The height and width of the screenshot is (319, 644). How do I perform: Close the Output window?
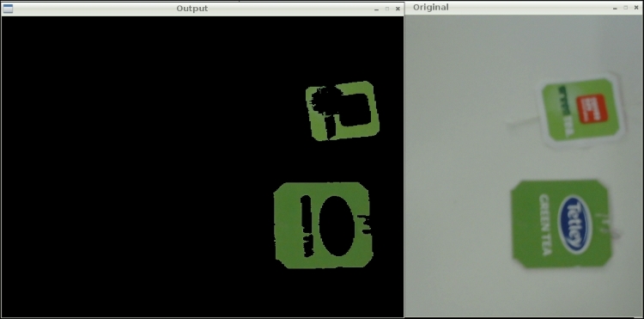(x=398, y=9)
